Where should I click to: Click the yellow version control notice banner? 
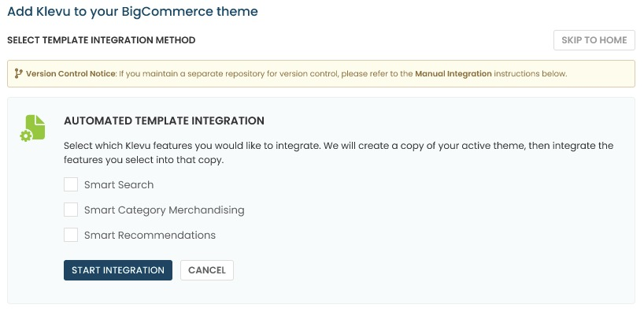pos(321,73)
